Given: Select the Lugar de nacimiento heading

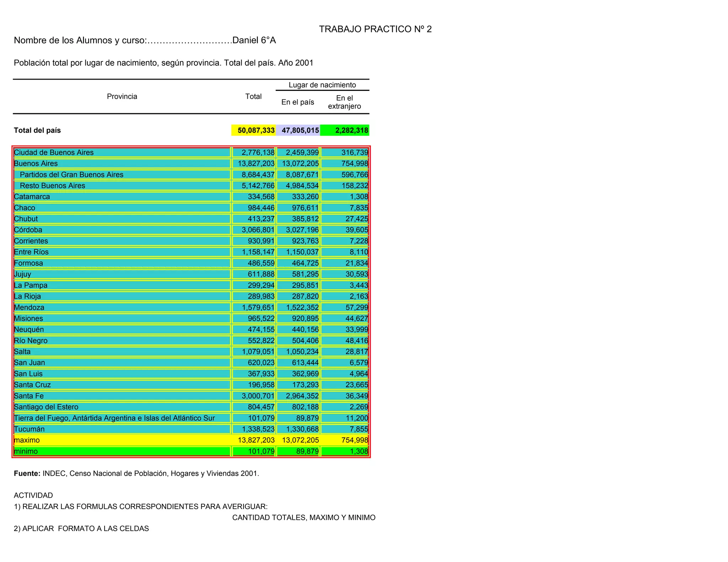Looking at the screenshot, I should click(322, 85).
